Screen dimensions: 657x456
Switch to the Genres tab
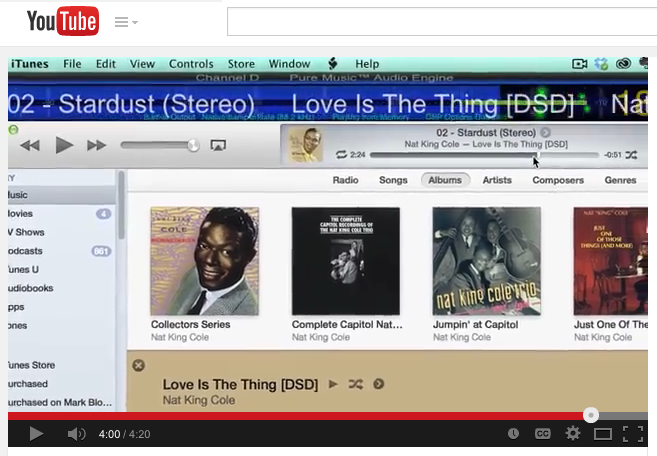(x=620, y=180)
